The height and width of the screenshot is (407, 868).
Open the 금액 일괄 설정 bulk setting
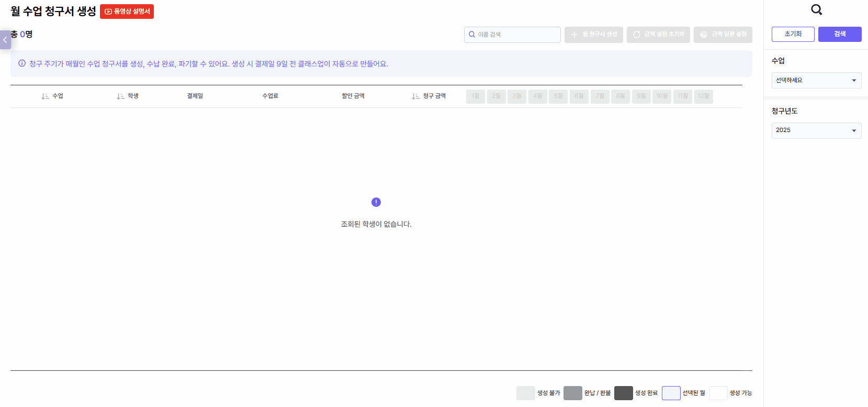coord(723,35)
